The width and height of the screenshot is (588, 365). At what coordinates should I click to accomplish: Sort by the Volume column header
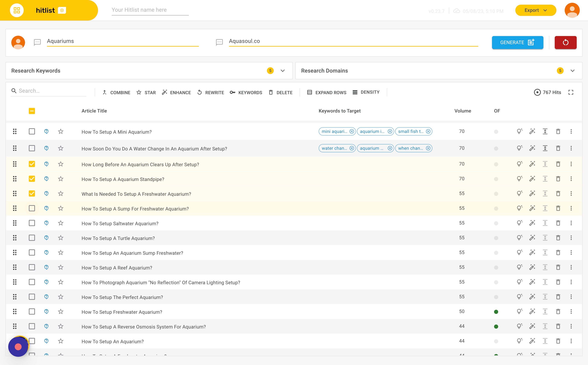coord(463,111)
